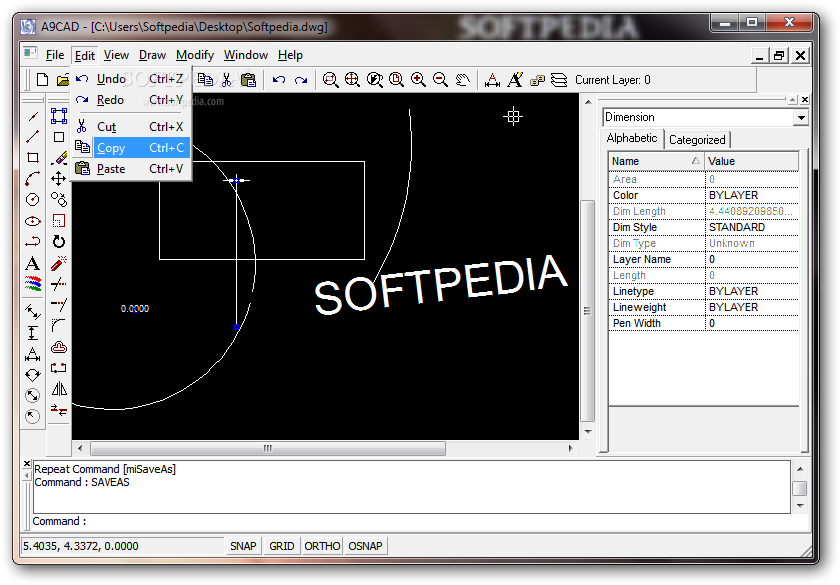Select the Pan hand tool
Screen dimensions: 840x585
[x=462, y=80]
